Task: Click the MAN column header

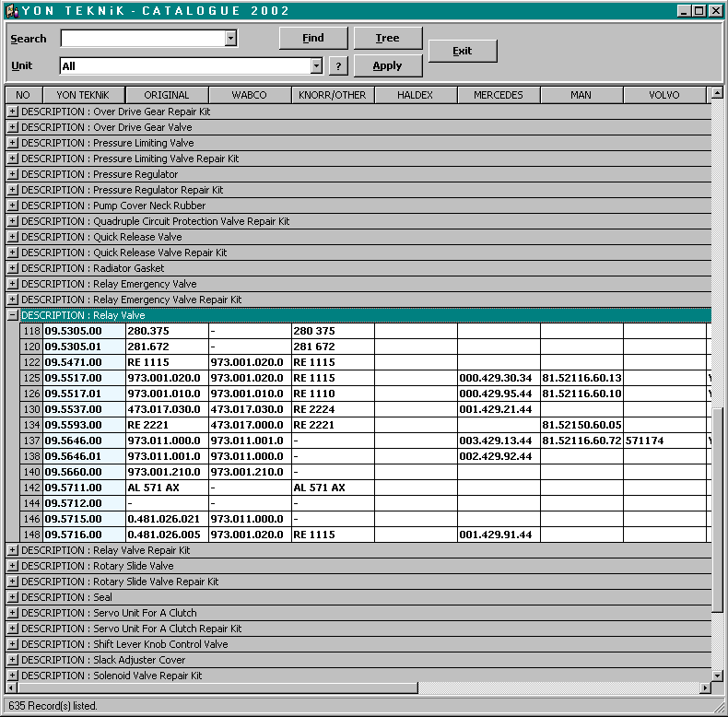Action: point(581,95)
